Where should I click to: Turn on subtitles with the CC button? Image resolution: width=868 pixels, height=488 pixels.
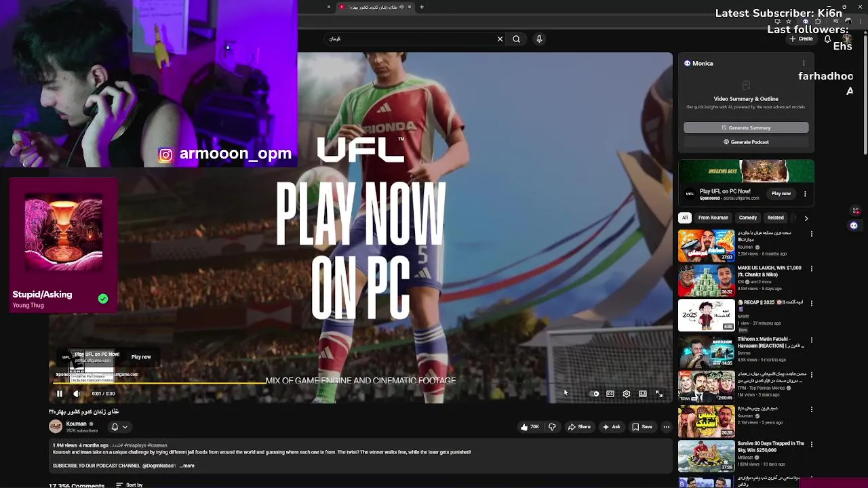610,394
